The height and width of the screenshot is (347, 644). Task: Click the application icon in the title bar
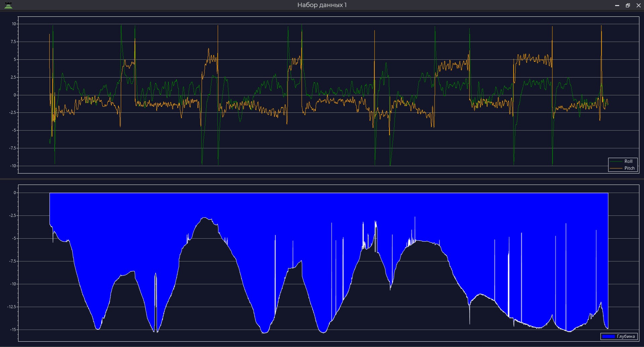tap(8, 5)
